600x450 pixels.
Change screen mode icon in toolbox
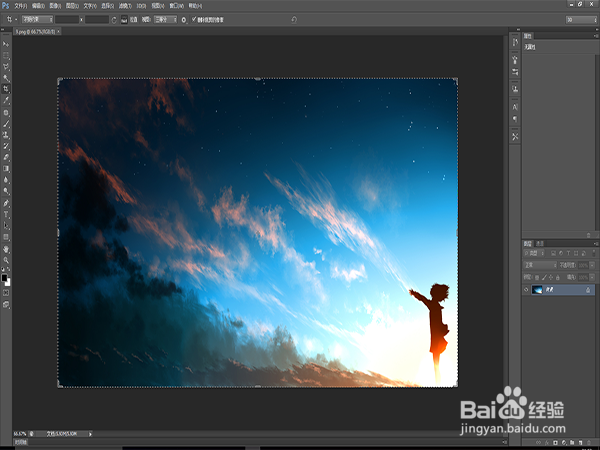pyautogui.click(x=6, y=305)
